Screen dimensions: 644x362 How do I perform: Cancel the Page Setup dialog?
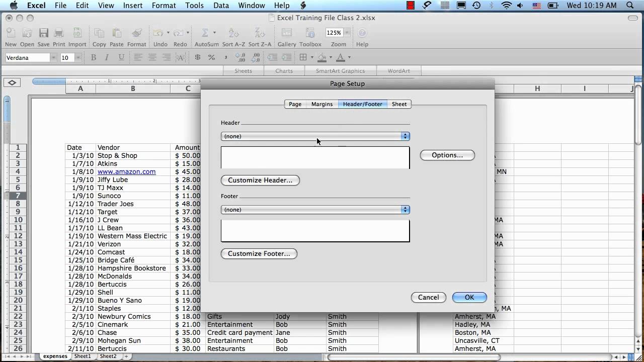[x=429, y=297]
